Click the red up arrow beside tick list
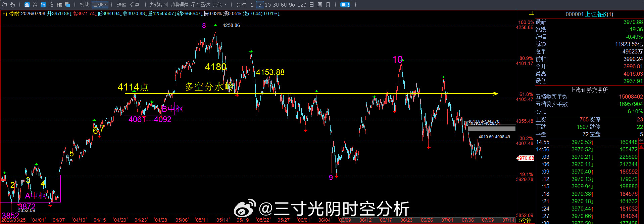The width and height of the screenshot is (644, 224). [642, 146]
